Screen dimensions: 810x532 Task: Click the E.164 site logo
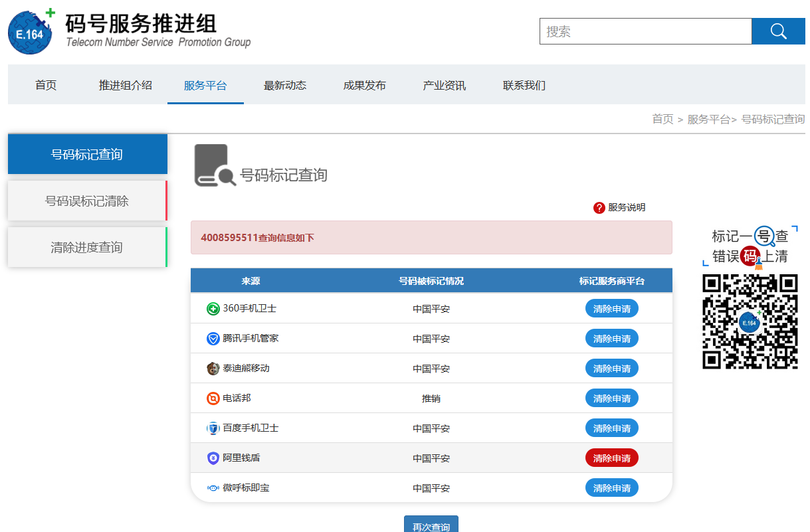point(31,31)
